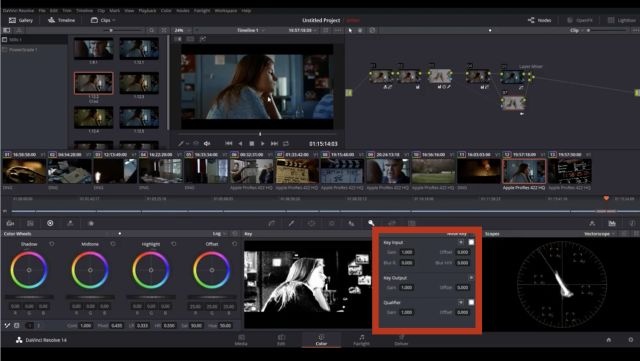Switch to the Deliver page
The width and height of the screenshot is (640, 361).
tap(401, 340)
